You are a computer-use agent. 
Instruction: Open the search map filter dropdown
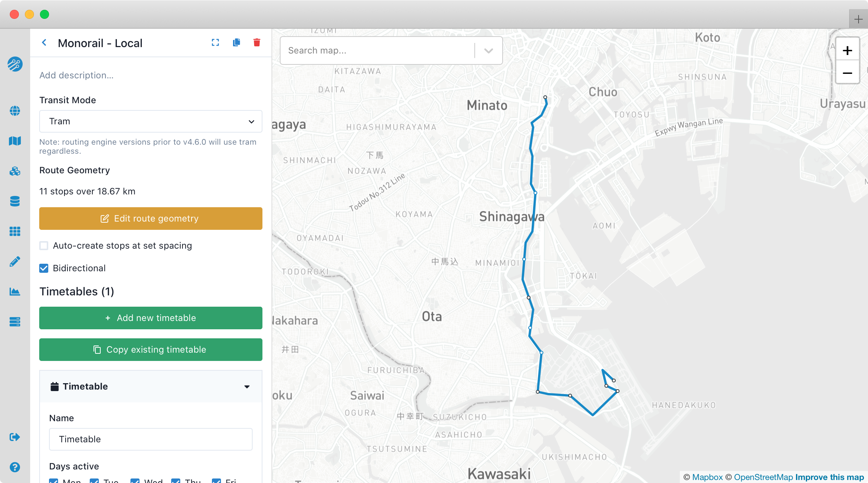pos(488,50)
